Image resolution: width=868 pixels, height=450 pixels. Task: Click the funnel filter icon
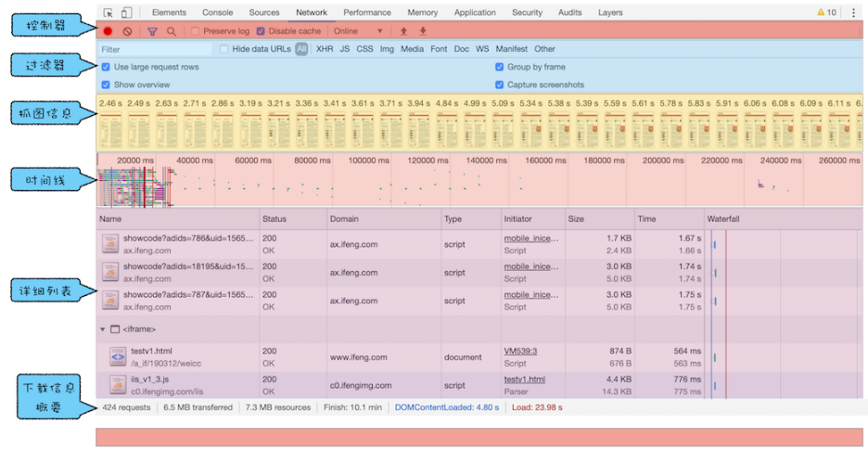pos(153,32)
